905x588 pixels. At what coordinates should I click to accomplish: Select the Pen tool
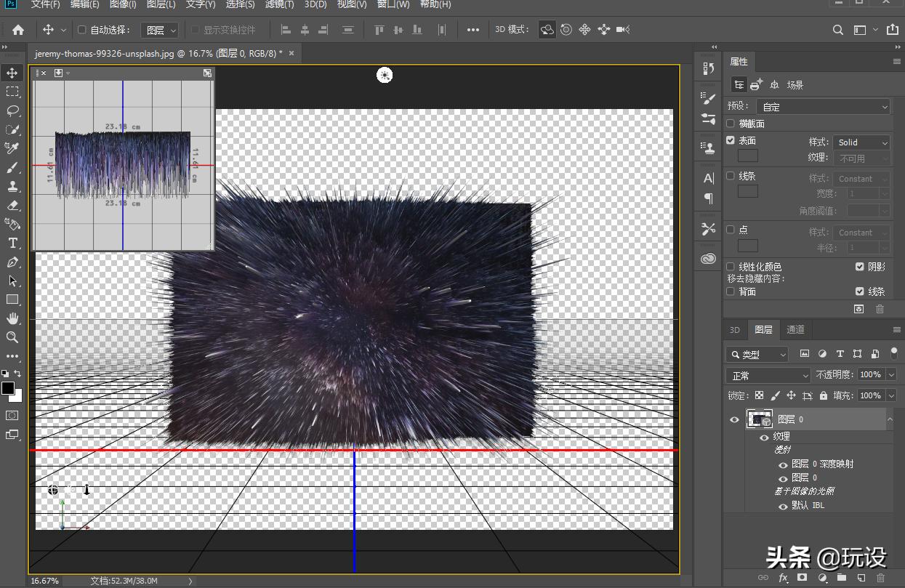(12, 262)
